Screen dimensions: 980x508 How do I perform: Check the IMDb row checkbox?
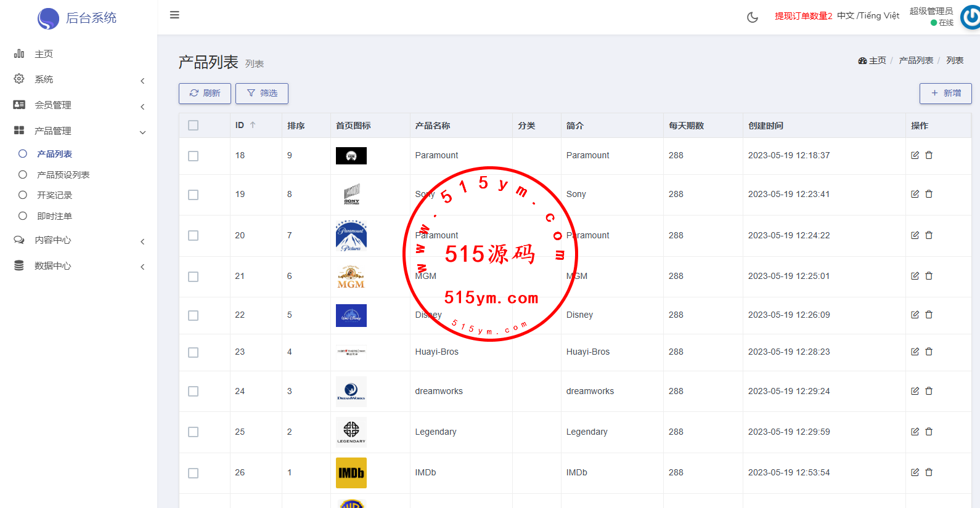194,473
